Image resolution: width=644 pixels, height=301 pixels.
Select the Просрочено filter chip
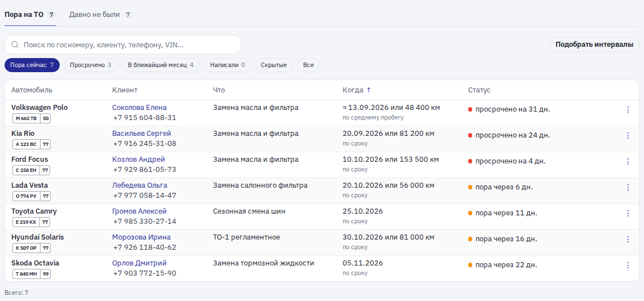coord(90,65)
